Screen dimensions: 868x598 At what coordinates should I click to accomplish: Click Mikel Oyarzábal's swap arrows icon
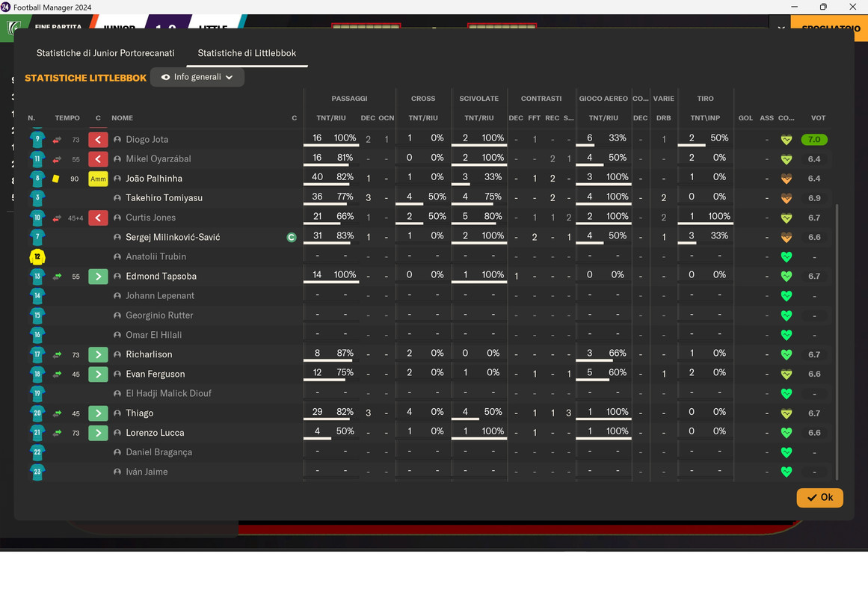click(57, 159)
